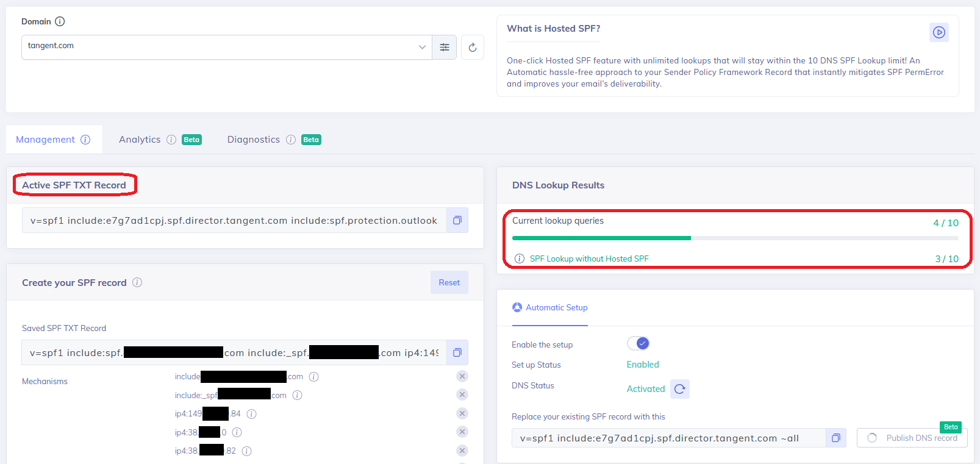Delete the ip4:149 mechanism entry

(462, 413)
